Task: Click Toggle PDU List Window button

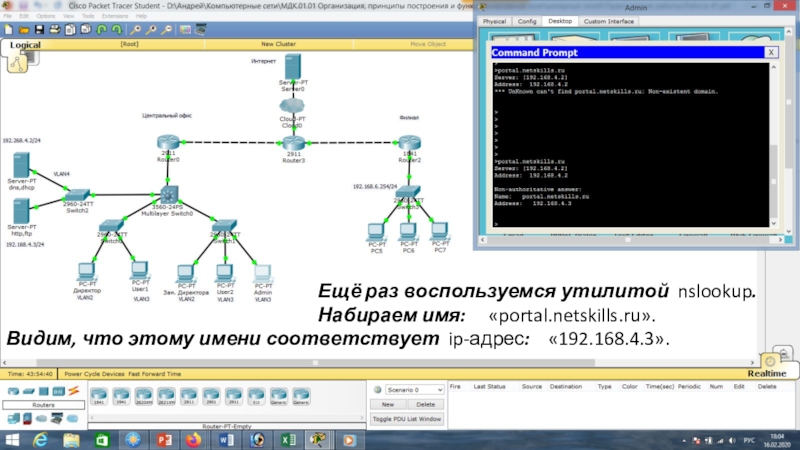Action: pos(407,419)
